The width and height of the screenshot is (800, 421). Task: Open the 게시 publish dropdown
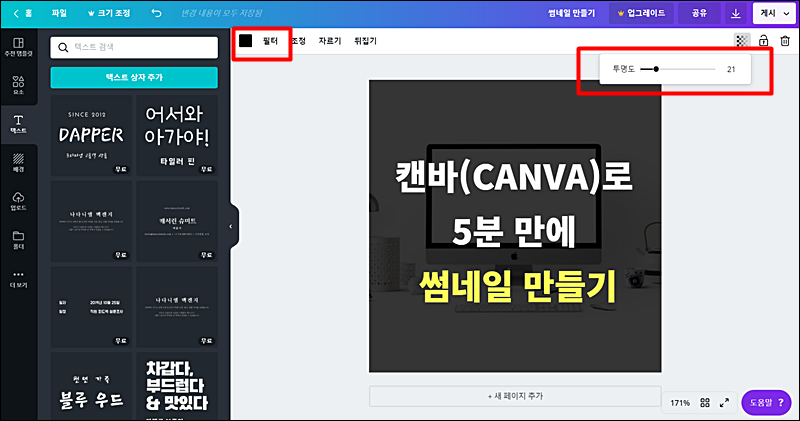(x=774, y=13)
